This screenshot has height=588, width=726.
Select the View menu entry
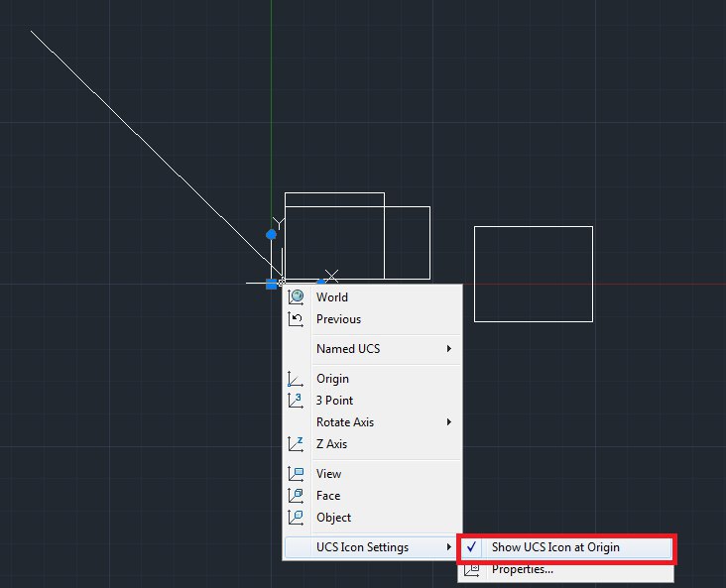click(x=372, y=474)
